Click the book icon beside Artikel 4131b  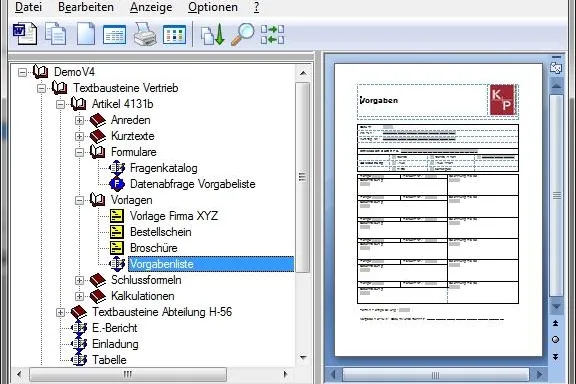(79, 104)
